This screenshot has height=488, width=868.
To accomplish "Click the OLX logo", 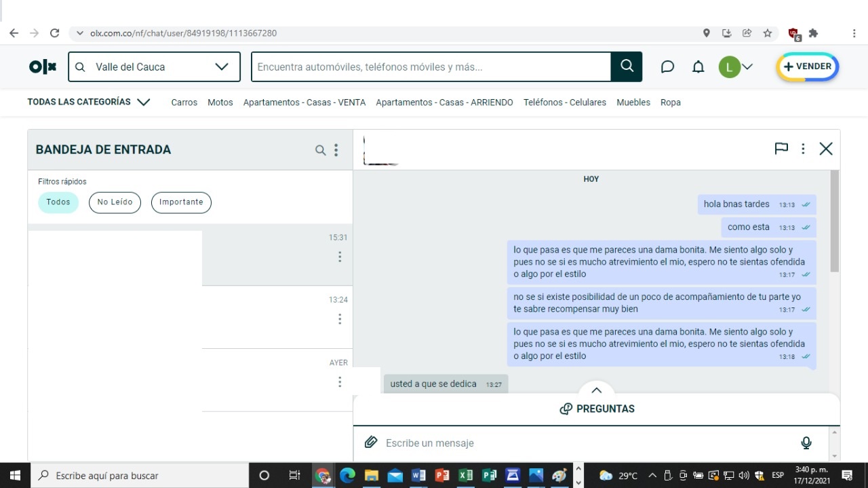I will 43,67.
